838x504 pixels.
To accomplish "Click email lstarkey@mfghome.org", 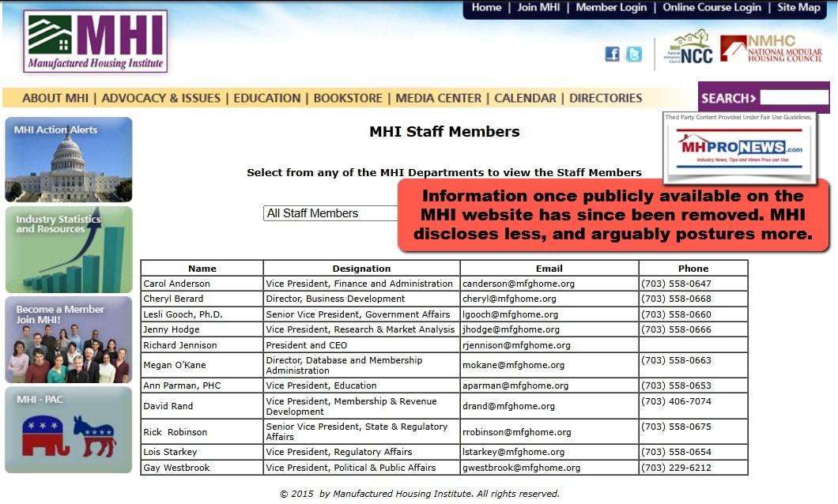I will (514, 452).
